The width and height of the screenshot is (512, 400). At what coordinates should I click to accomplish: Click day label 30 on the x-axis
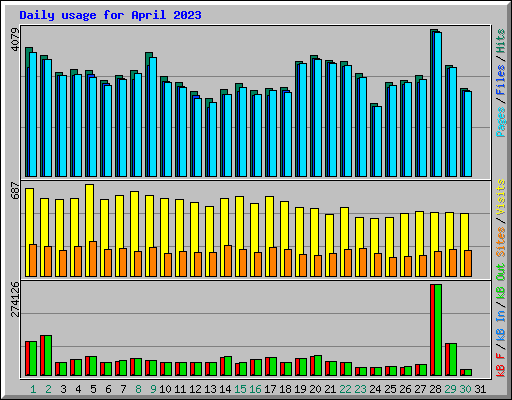pyautogui.click(x=465, y=389)
